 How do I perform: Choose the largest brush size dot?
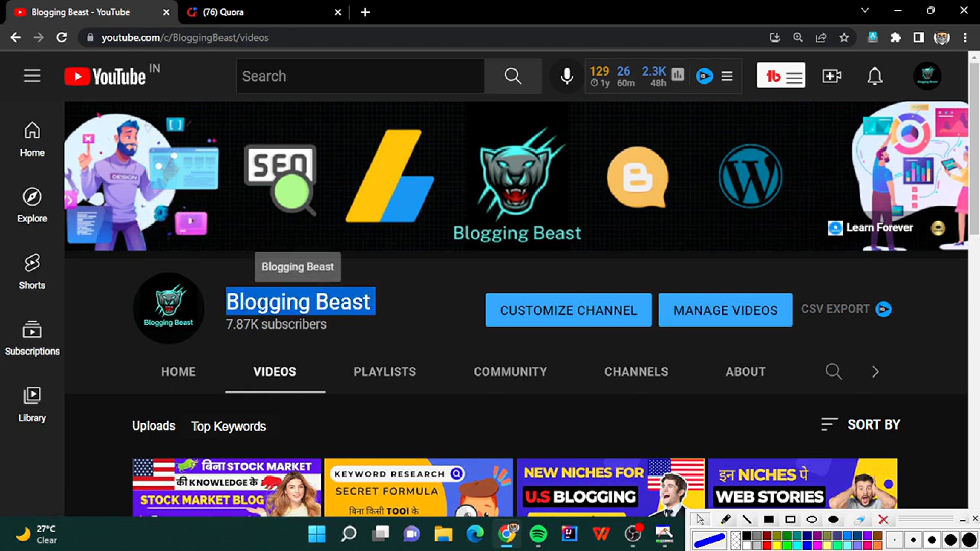[969, 540]
